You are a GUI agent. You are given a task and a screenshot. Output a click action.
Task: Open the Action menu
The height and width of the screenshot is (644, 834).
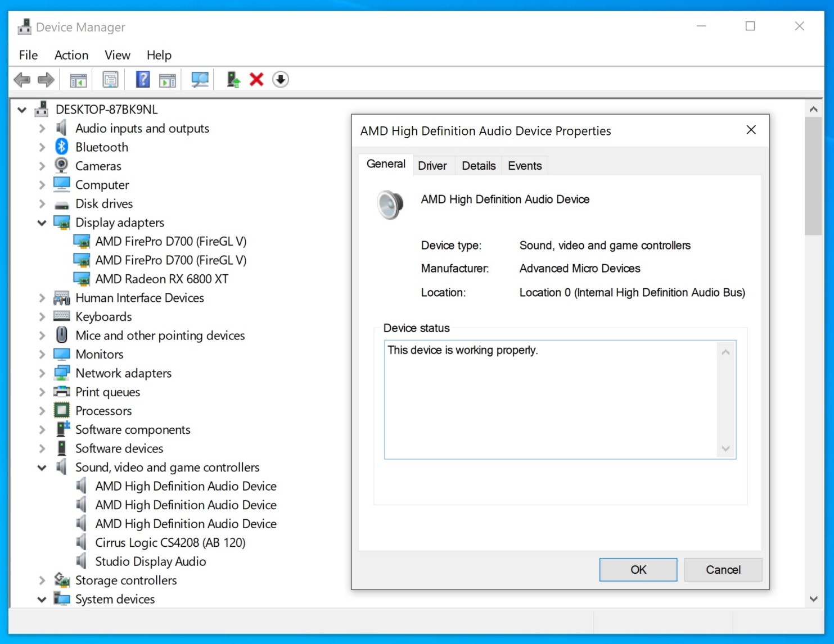(71, 55)
